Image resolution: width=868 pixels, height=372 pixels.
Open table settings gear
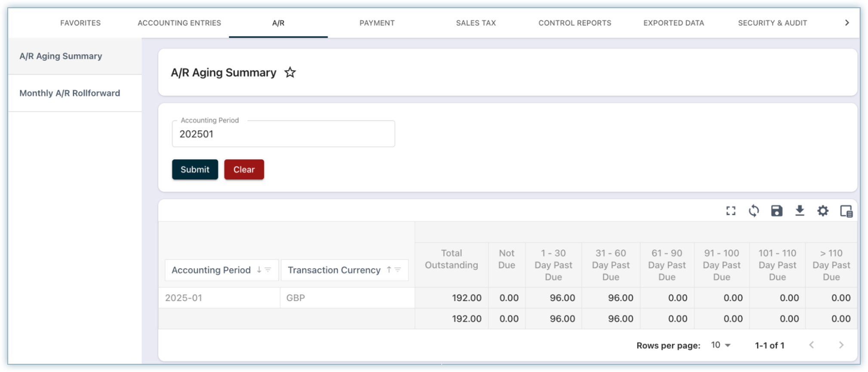coord(822,211)
